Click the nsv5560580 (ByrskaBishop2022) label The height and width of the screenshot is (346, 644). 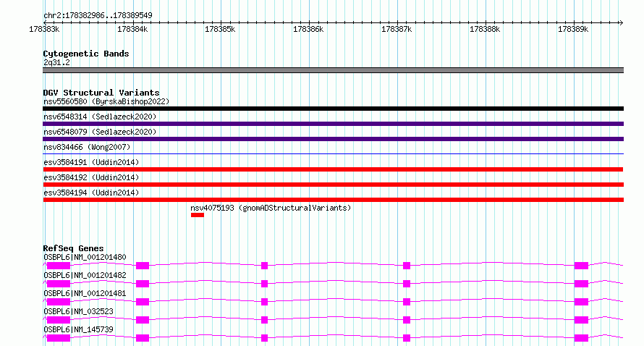coord(106,101)
